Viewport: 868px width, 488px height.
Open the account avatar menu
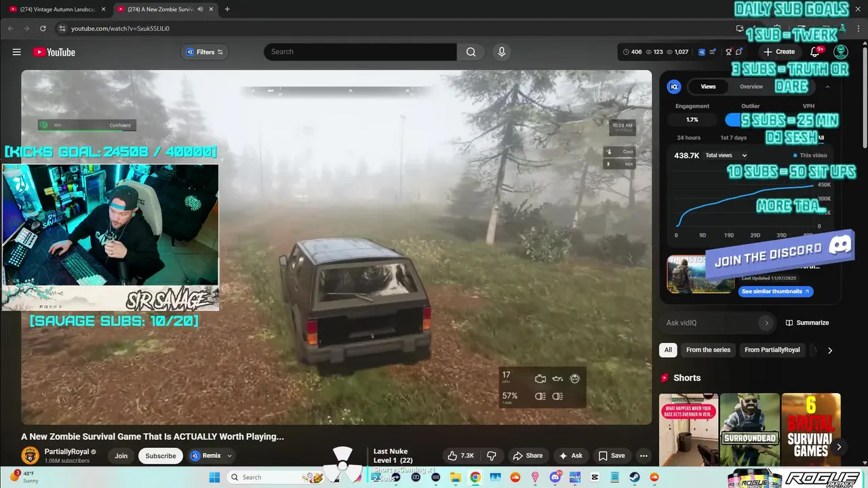pyautogui.click(x=841, y=52)
